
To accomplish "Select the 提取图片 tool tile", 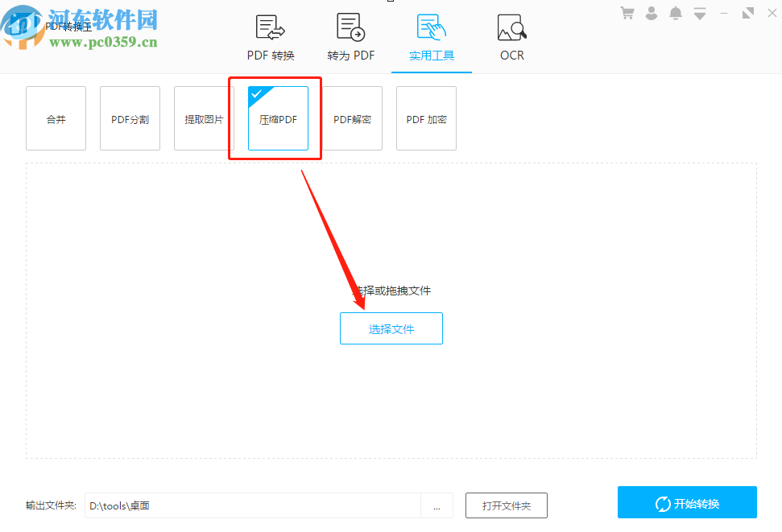I will [x=204, y=118].
